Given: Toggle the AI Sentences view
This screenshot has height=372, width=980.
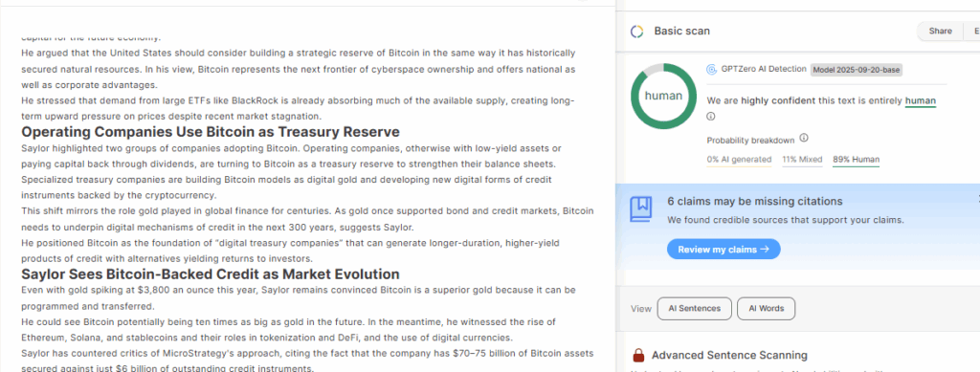Looking at the screenshot, I should [x=695, y=308].
